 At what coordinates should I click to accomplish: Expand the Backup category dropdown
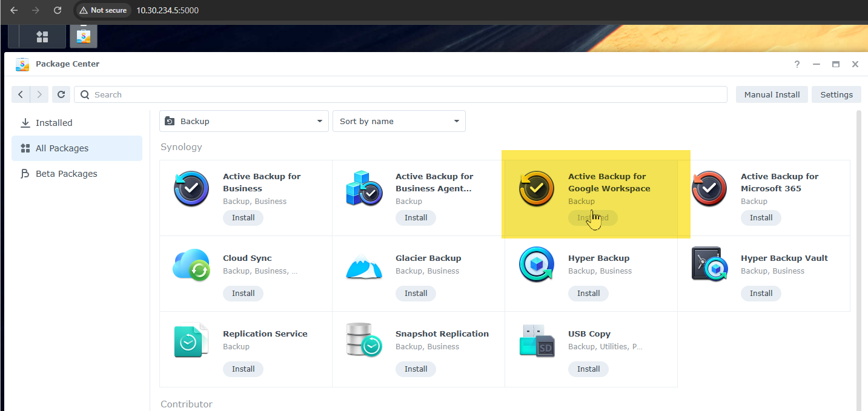point(244,121)
